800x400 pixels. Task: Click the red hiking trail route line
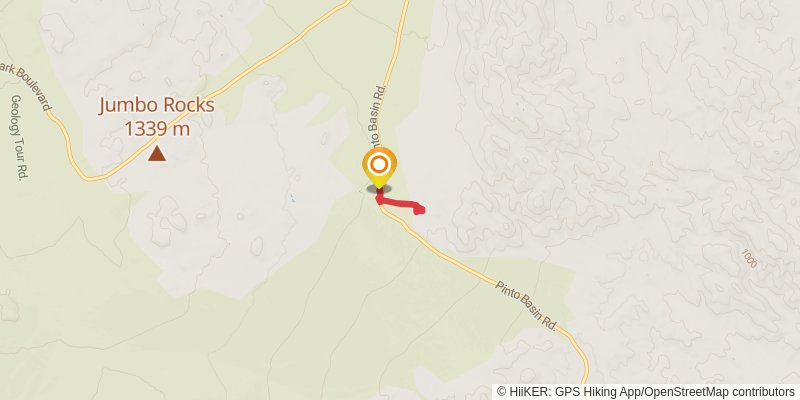[x=401, y=204]
